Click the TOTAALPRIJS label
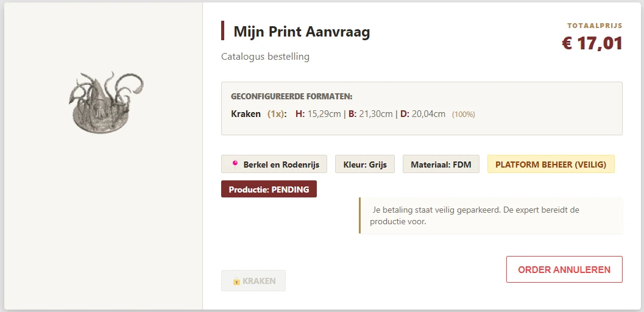This screenshot has height=312, width=644. [595, 26]
